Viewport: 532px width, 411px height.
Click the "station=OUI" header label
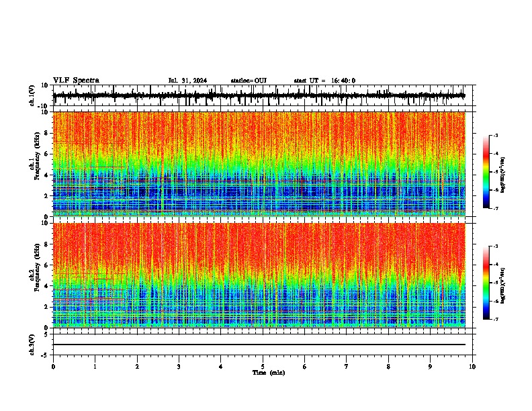[x=249, y=81]
